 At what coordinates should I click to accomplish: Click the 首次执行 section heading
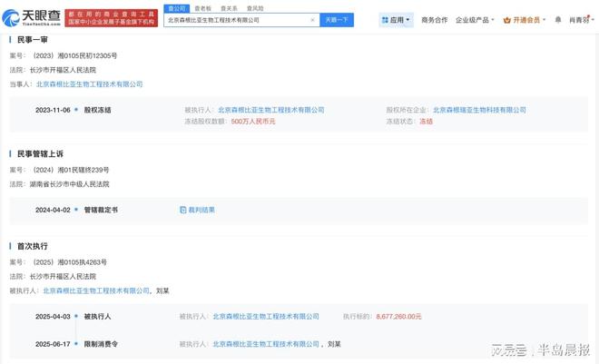[x=33, y=246]
